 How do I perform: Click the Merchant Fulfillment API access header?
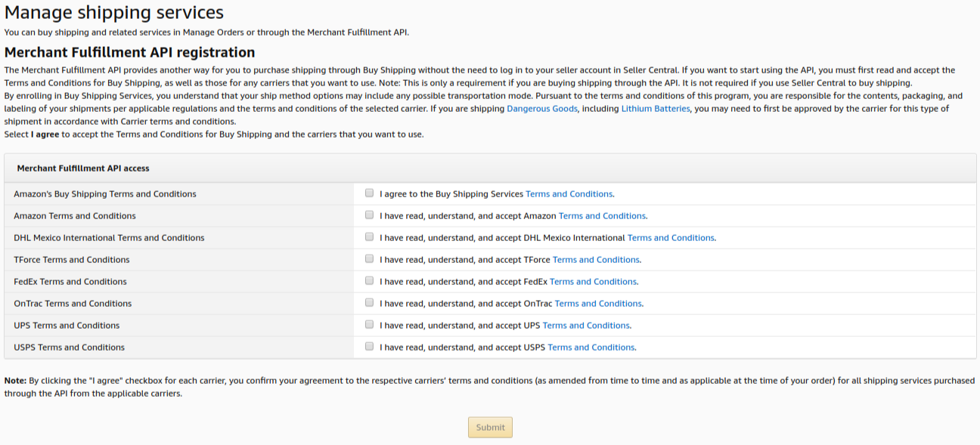83,168
